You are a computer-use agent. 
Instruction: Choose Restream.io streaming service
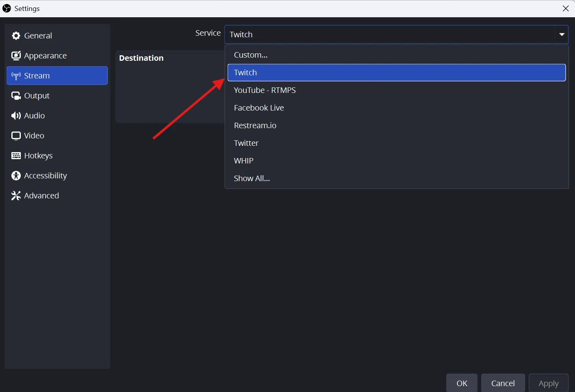pyautogui.click(x=255, y=125)
